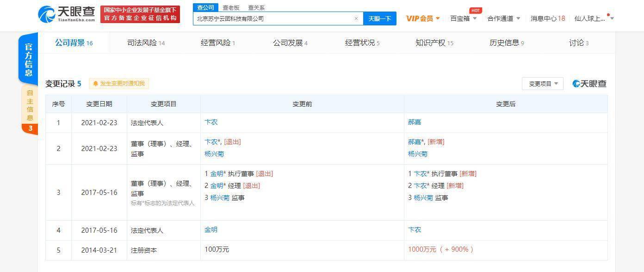
Task: Open 卞农 经理 link in row 3
Action: [420, 186]
